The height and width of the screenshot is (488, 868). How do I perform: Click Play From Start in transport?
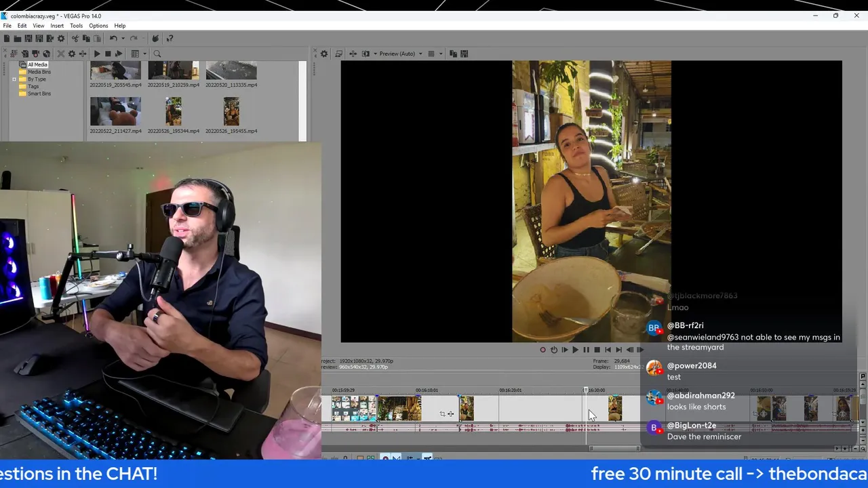click(565, 350)
